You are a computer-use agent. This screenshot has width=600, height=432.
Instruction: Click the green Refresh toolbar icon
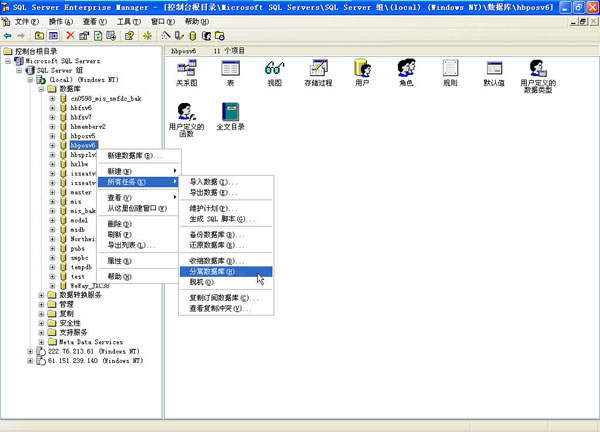click(x=98, y=36)
